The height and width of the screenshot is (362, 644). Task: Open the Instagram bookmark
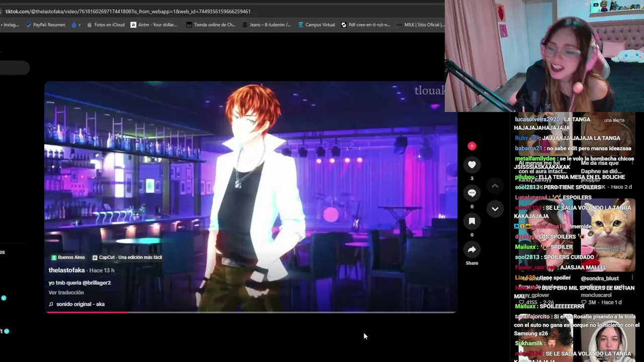[x=9, y=25]
